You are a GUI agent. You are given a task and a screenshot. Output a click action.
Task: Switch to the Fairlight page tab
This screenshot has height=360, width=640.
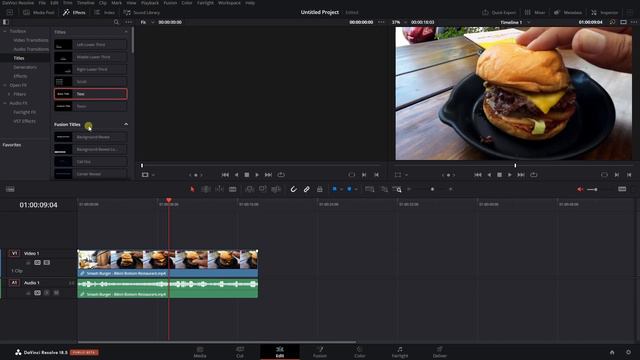coord(400,352)
